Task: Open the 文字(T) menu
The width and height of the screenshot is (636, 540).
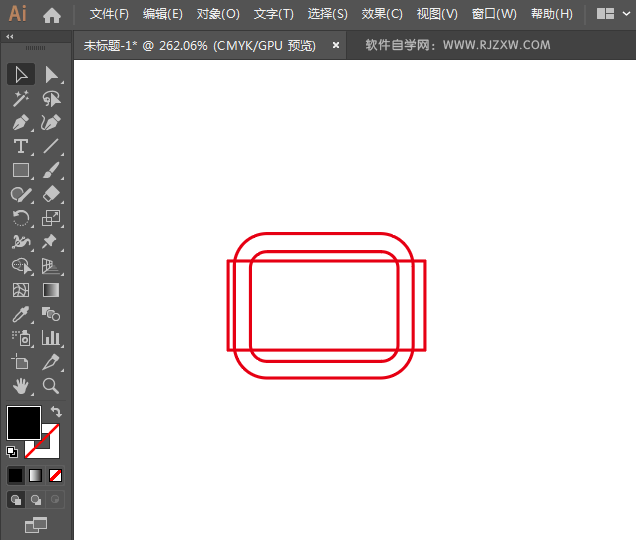Action: pyautogui.click(x=273, y=14)
